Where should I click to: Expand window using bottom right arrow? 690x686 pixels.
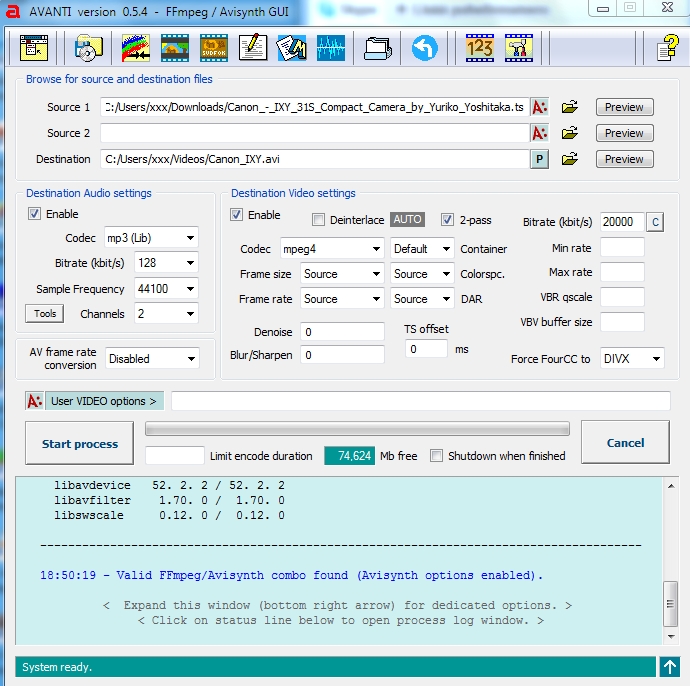(x=670, y=667)
